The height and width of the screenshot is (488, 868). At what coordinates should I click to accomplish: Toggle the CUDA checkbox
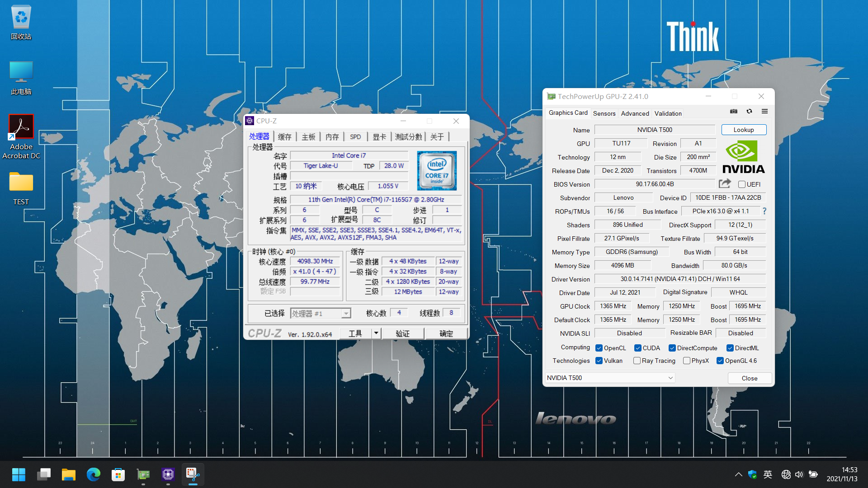pyautogui.click(x=638, y=348)
